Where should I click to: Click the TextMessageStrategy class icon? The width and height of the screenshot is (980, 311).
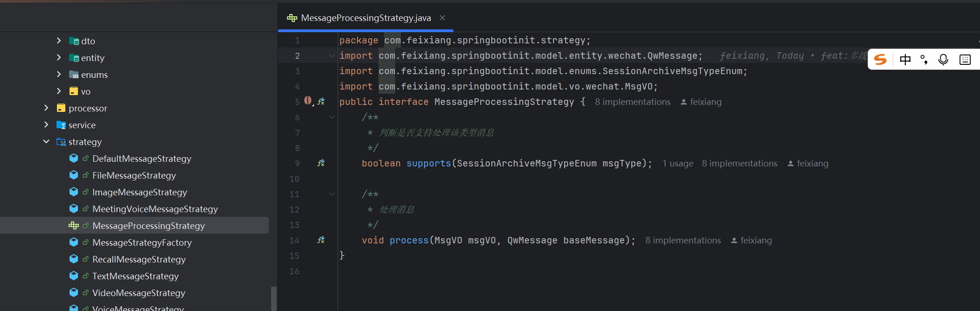coord(74,276)
